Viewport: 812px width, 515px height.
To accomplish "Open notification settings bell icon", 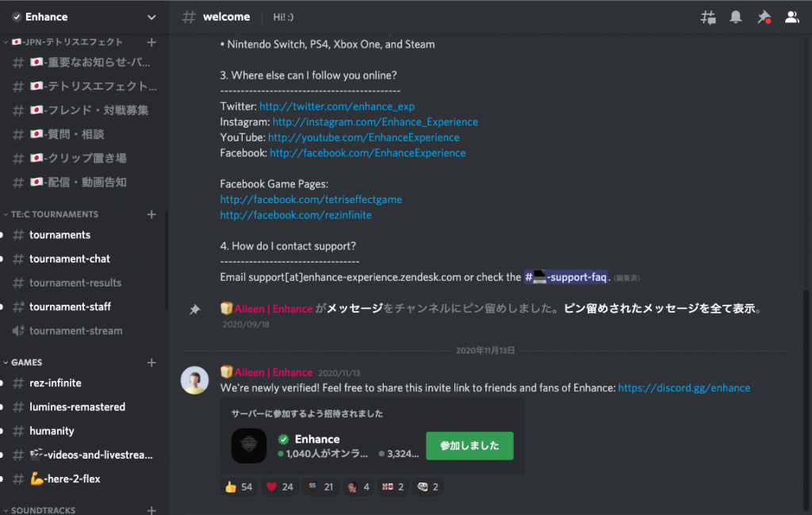I will tap(736, 17).
